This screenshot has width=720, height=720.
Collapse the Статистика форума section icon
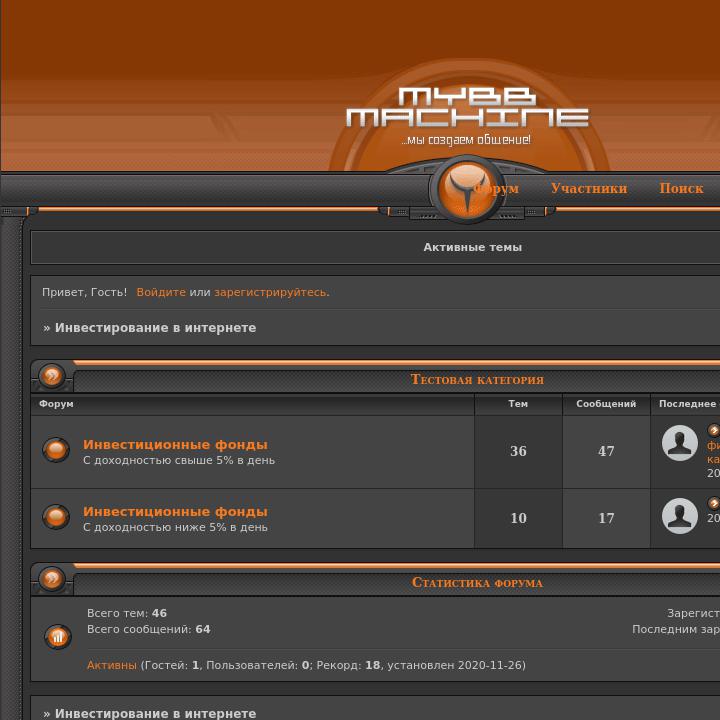pos(52,579)
